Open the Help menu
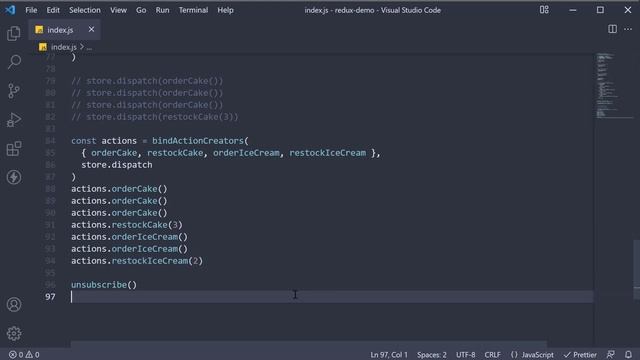This screenshot has width=640, height=360. pyautogui.click(x=225, y=10)
